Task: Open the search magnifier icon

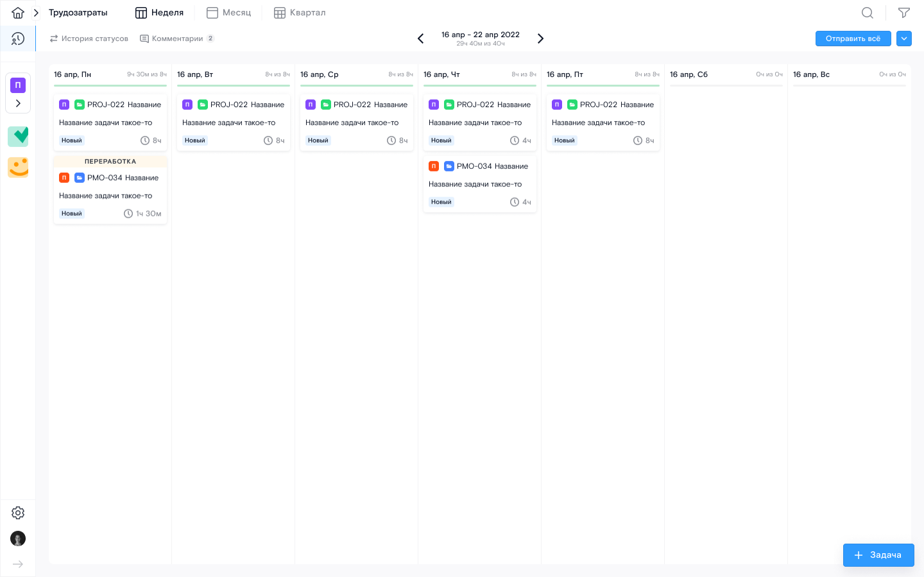Action: click(868, 13)
